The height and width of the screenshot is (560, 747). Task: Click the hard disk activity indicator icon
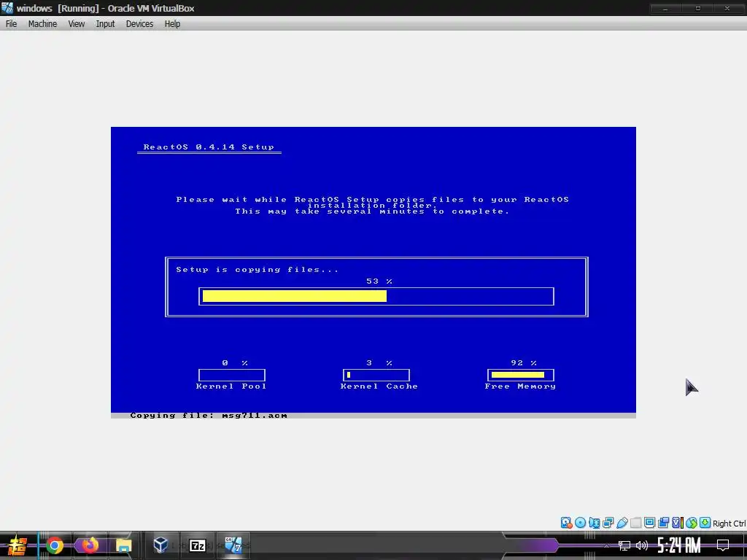pyautogui.click(x=566, y=523)
